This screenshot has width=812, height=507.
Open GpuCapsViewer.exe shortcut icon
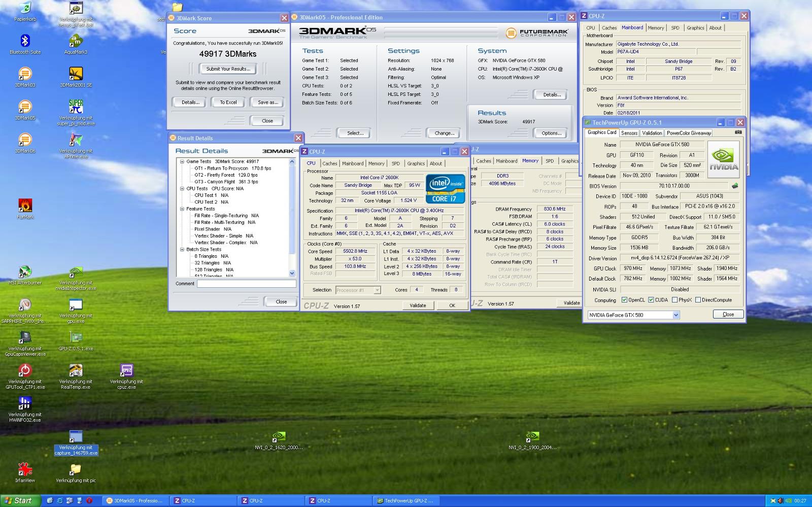tap(25, 338)
